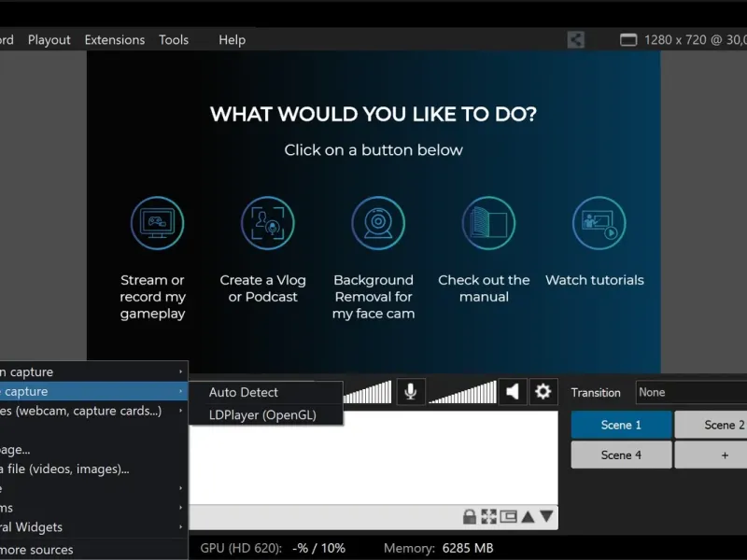Screen dimensions: 747x560
Task: Expand the webcam, capture cards submenu arrow
Action: (x=180, y=411)
